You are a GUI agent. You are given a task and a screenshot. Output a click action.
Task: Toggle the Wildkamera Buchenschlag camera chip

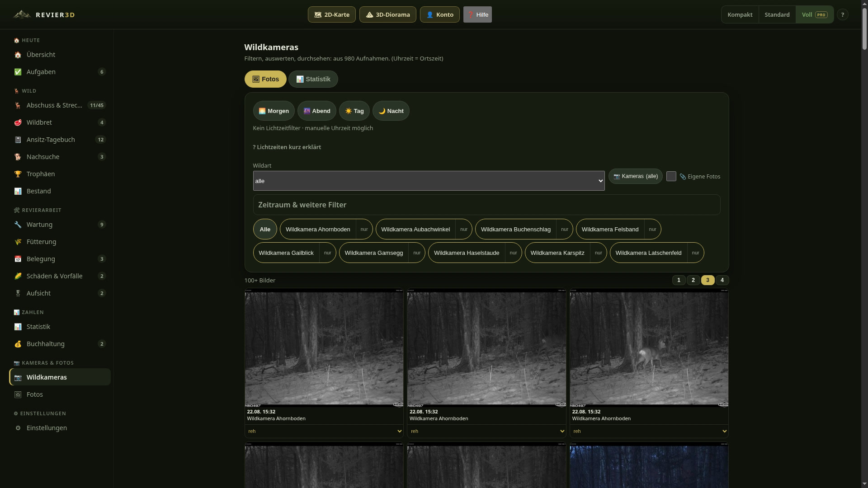pos(516,229)
